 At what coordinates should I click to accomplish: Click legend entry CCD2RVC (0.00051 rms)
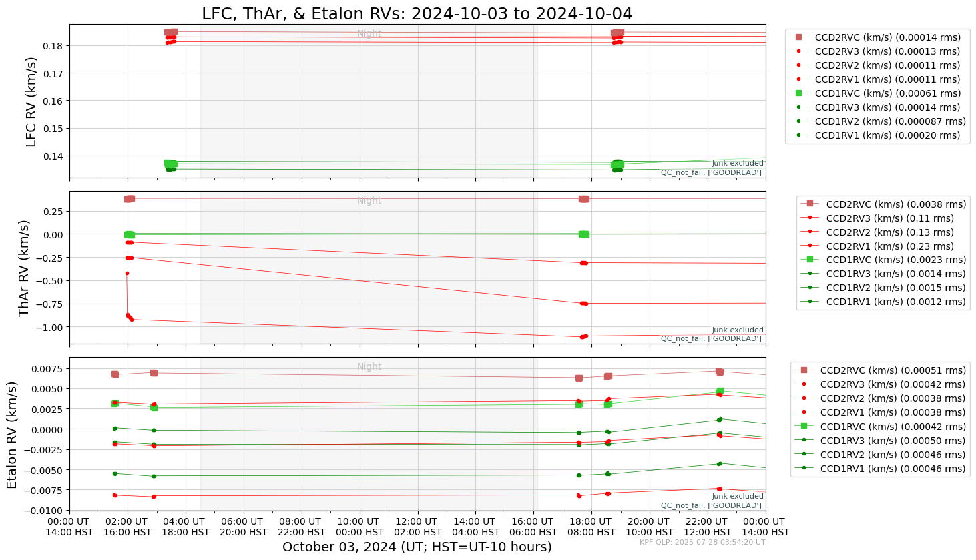(x=881, y=370)
